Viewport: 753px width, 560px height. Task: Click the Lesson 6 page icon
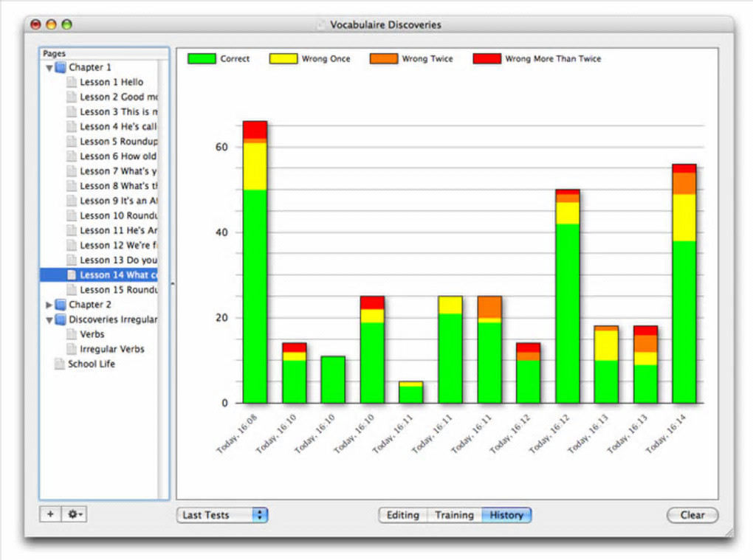(72, 156)
